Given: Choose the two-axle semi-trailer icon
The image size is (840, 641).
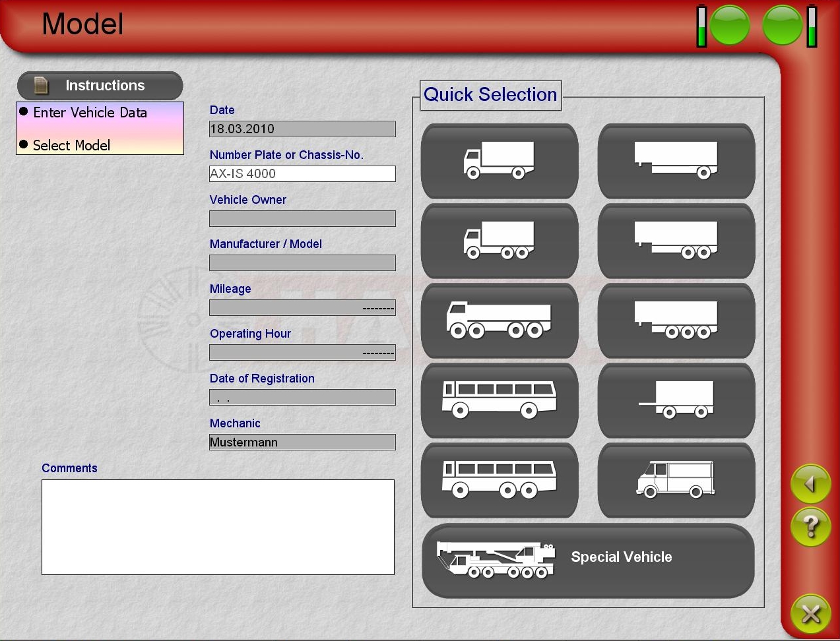Looking at the screenshot, I should click(676, 241).
